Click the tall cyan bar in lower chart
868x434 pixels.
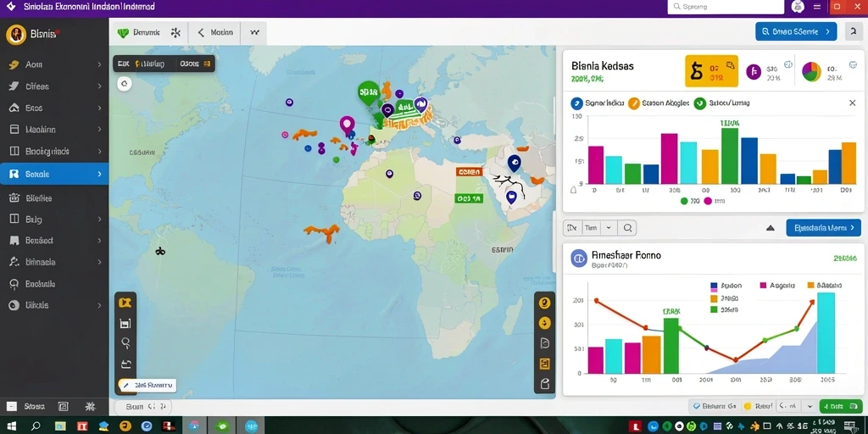point(826,332)
